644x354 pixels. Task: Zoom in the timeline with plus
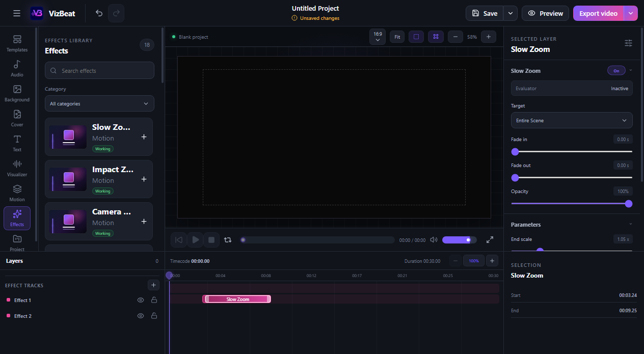coord(492,261)
